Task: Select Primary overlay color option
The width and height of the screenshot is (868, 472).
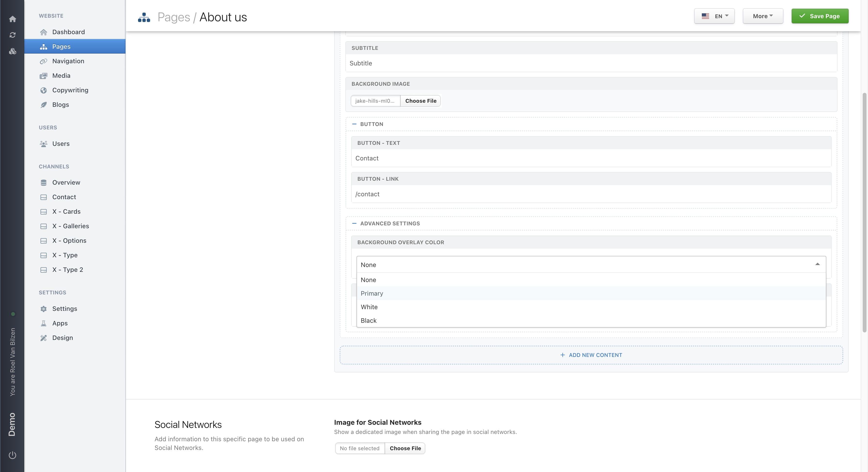Action: [x=372, y=293]
